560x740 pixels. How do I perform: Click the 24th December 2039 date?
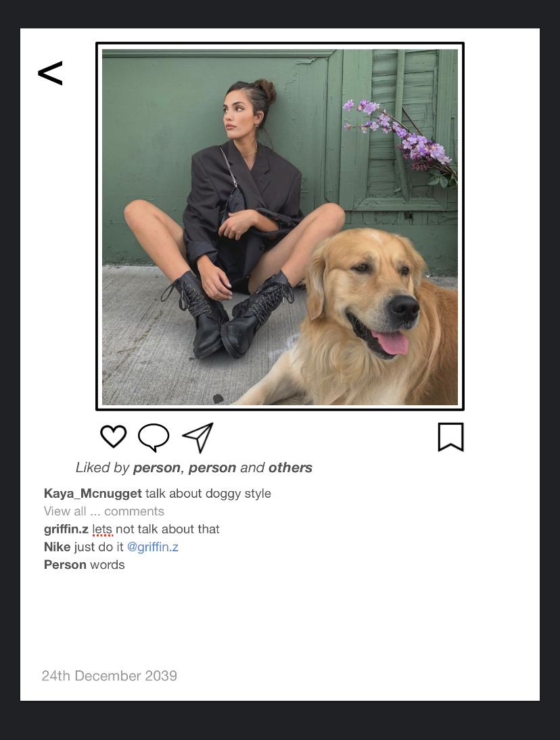point(110,676)
